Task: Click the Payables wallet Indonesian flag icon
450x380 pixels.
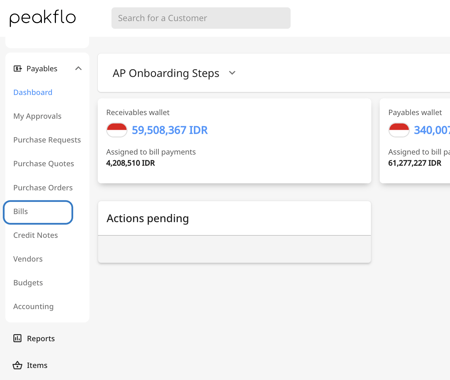Action: click(399, 130)
